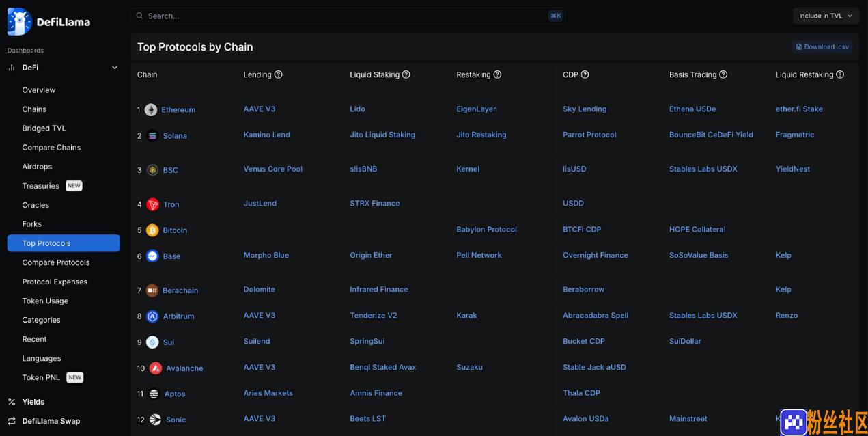The width and height of the screenshot is (868, 436).
Task: Click the help icon beside CDP
Action: coord(585,74)
